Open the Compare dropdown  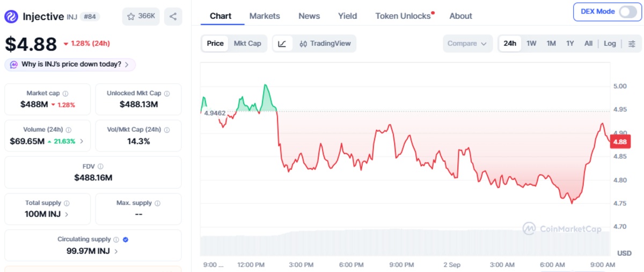[x=467, y=44]
